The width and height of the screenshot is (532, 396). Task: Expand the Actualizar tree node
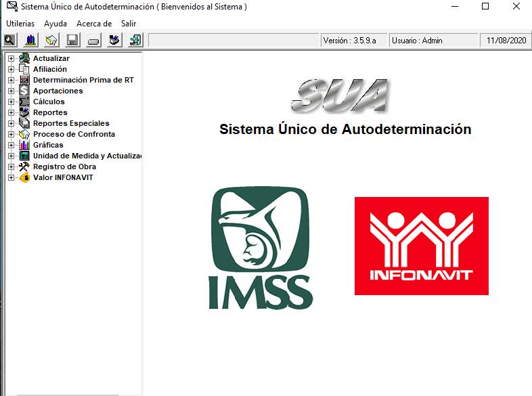tap(11, 59)
